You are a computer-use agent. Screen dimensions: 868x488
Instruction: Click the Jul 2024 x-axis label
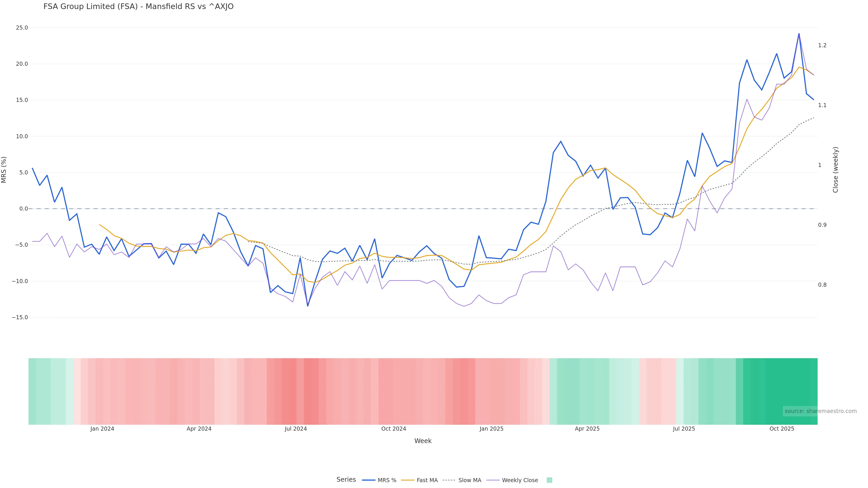coord(296,429)
